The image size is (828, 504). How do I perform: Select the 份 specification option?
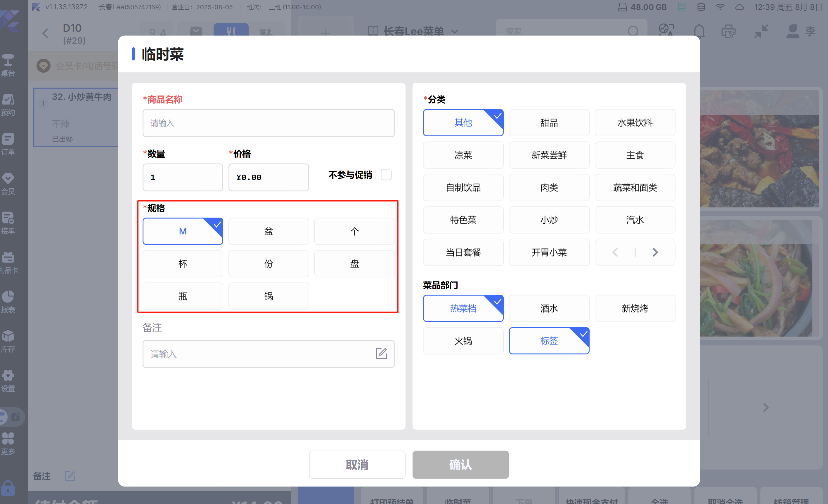pos(269,264)
